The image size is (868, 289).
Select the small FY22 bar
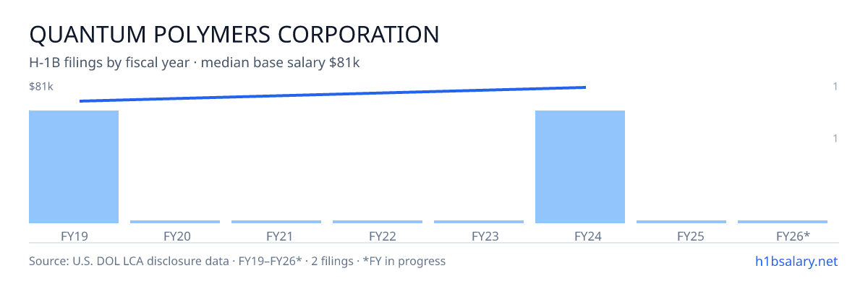point(378,222)
